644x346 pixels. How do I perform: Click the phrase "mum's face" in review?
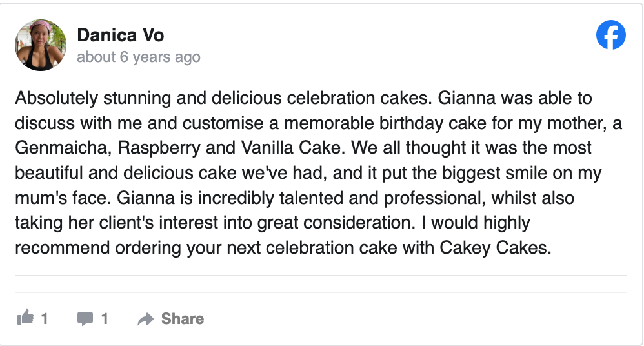coord(50,198)
